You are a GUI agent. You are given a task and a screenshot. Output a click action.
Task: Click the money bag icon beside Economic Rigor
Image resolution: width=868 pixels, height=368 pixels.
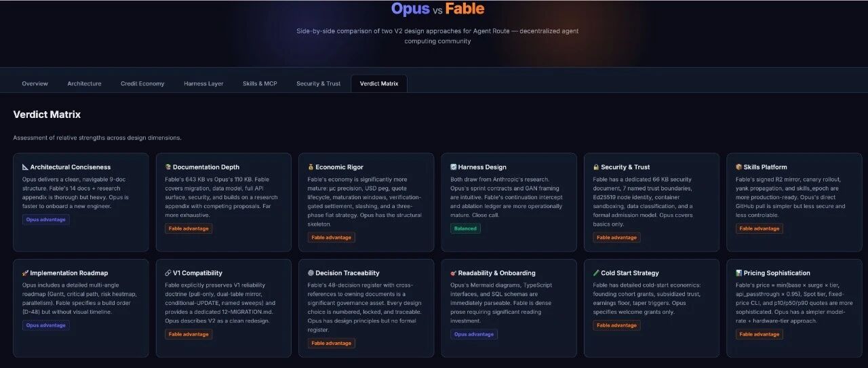(x=311, y=167)
